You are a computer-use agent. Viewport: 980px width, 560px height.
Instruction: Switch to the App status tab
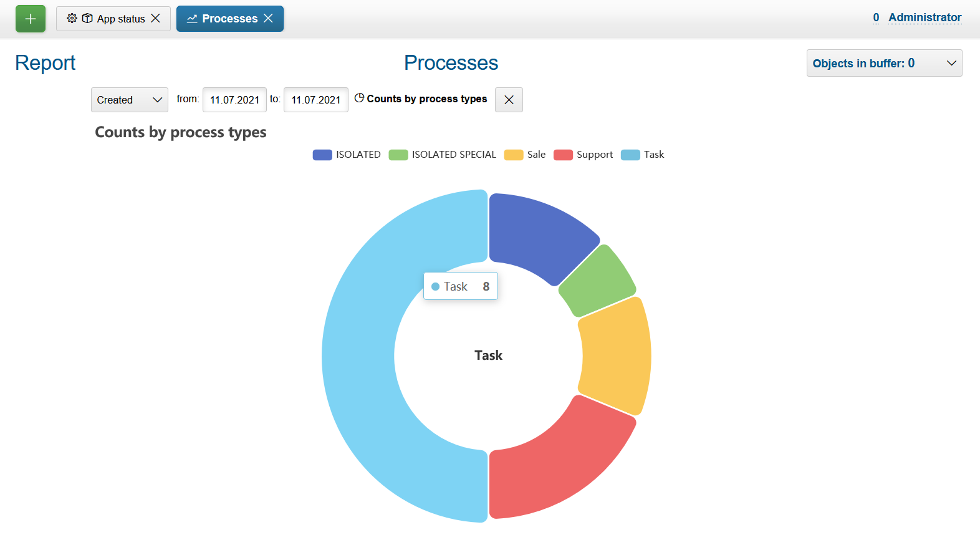[x=120, y=19]
